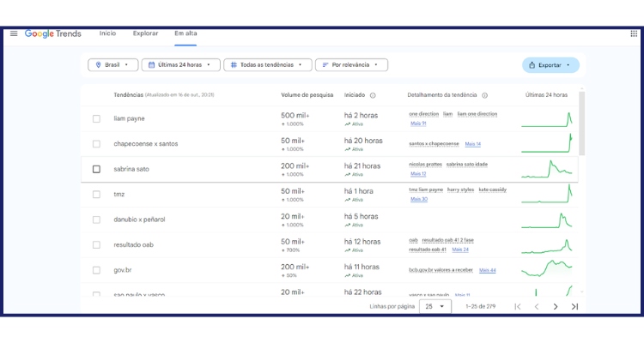
Task: Go to the next page of results
Action: pyautogui.click(x=556, y=306)
